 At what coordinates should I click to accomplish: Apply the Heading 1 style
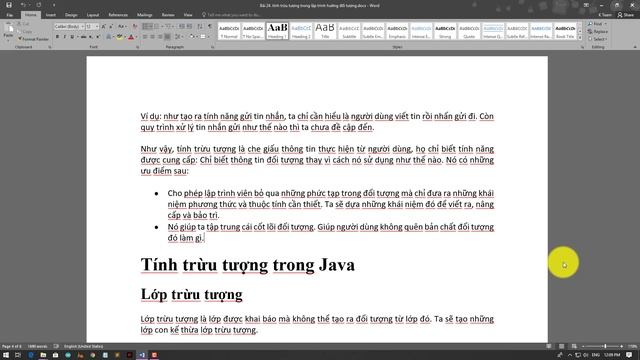277,31
